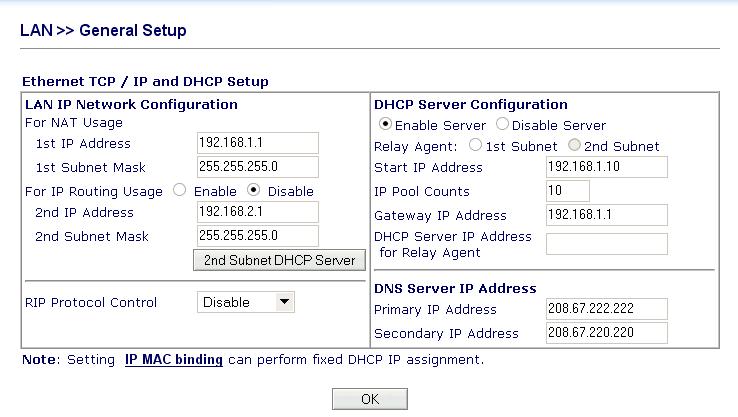Select the Gateway IP Address field

pos(607,215)
